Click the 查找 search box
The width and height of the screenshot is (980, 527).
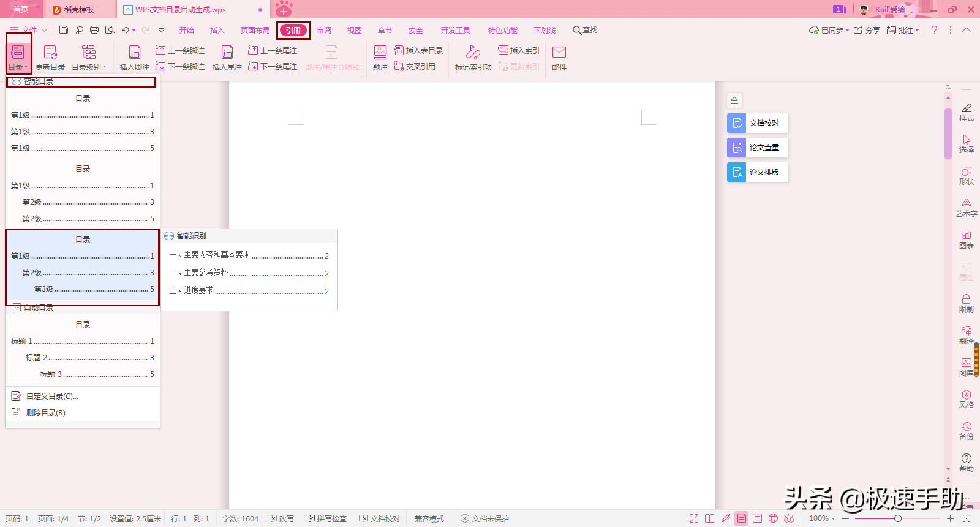[585, 30]
